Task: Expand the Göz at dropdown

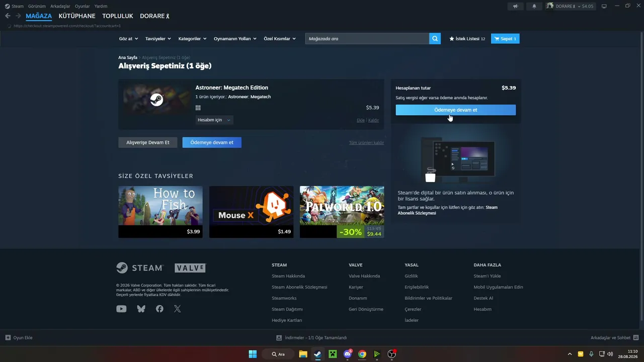Action: pos(128,39)
